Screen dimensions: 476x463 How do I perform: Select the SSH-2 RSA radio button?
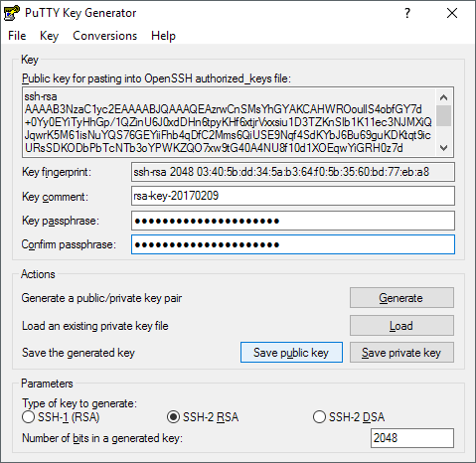tap(203, 417)
